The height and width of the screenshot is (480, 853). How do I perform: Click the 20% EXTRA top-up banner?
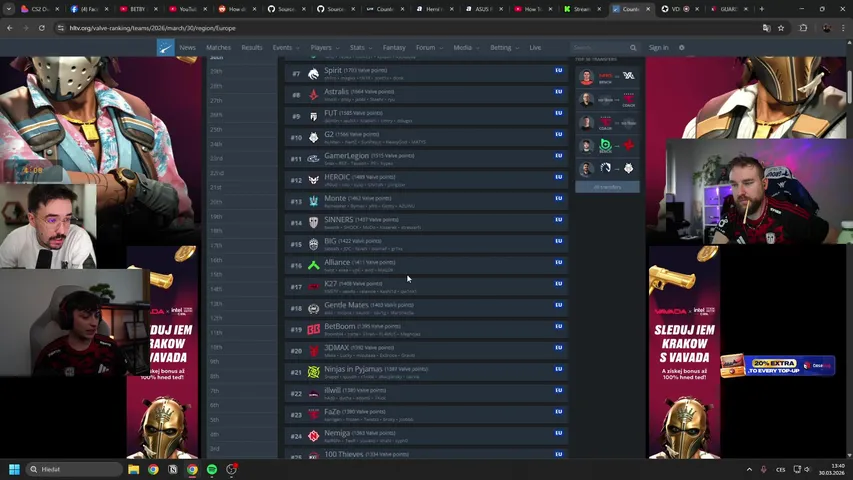click(778, 366)
